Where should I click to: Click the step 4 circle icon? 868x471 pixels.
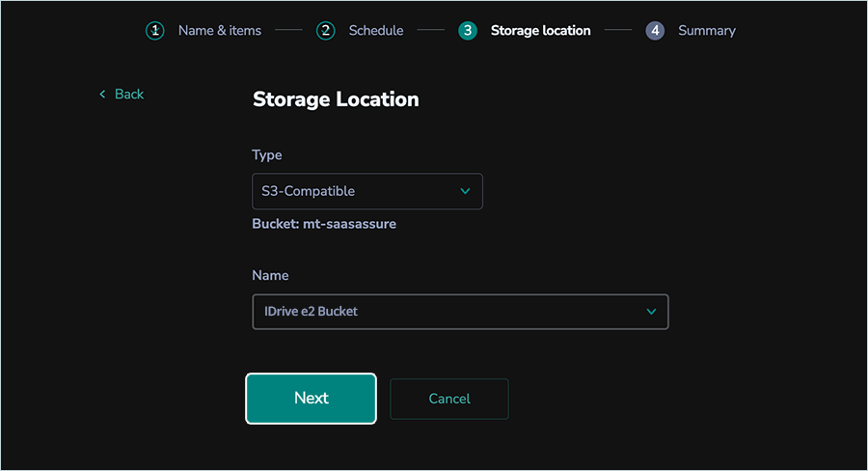(x=655, y=31)
